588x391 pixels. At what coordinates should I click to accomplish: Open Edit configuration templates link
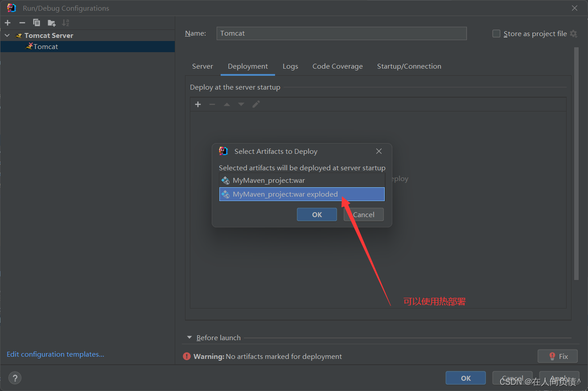(55, 354)
